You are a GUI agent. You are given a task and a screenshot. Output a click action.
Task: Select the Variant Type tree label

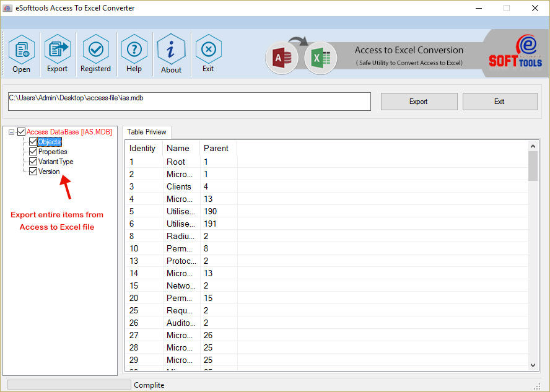(x=56, y=161)
